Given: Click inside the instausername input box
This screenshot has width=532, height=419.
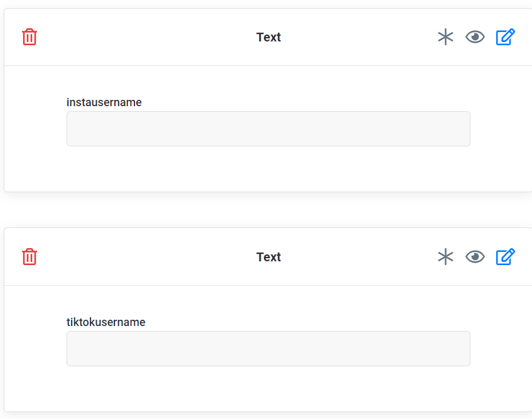Looking at the screenshot, I should coord(268,128).
